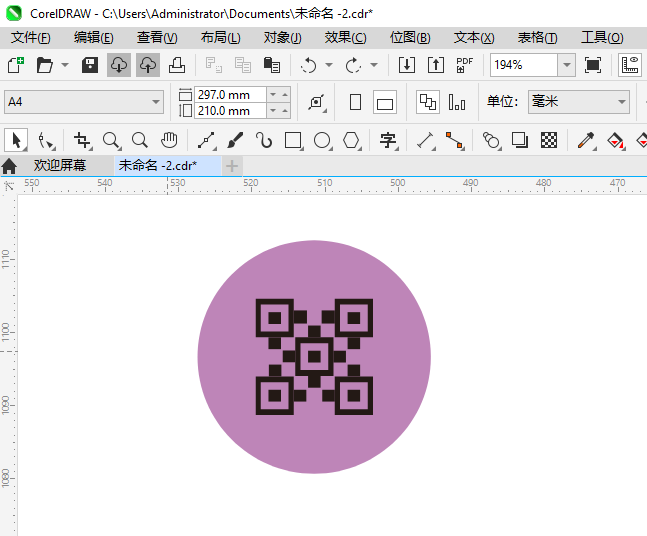Select the Color eyedropper tool
Screen dimensions: 647x536
[586, 141]
